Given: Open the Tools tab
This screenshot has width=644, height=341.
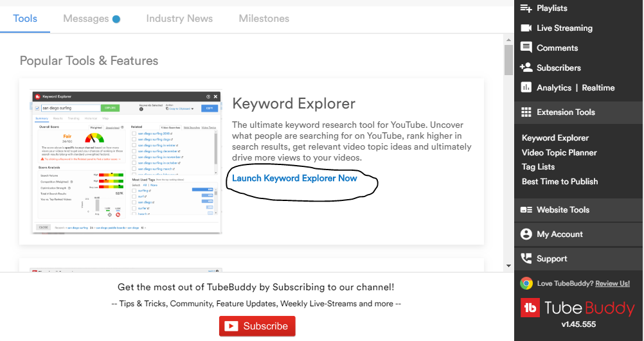Looking at the screenshot, I should click(25, 19).
